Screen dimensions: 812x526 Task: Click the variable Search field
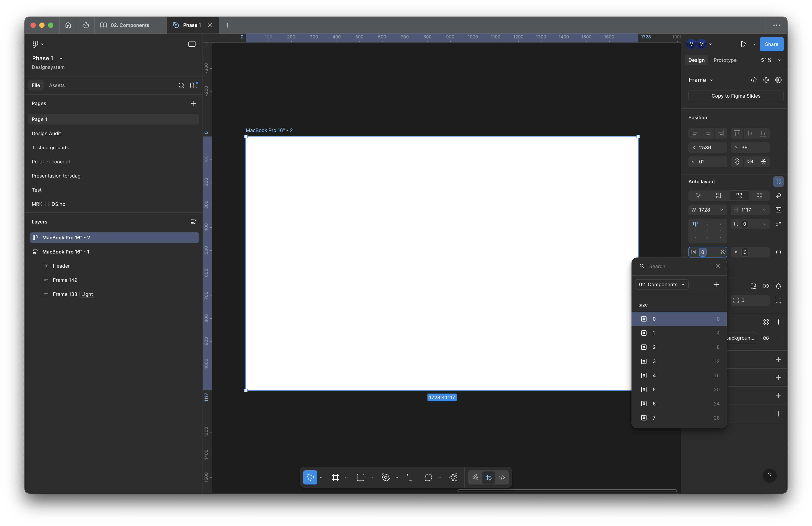(x=679, y=266)
